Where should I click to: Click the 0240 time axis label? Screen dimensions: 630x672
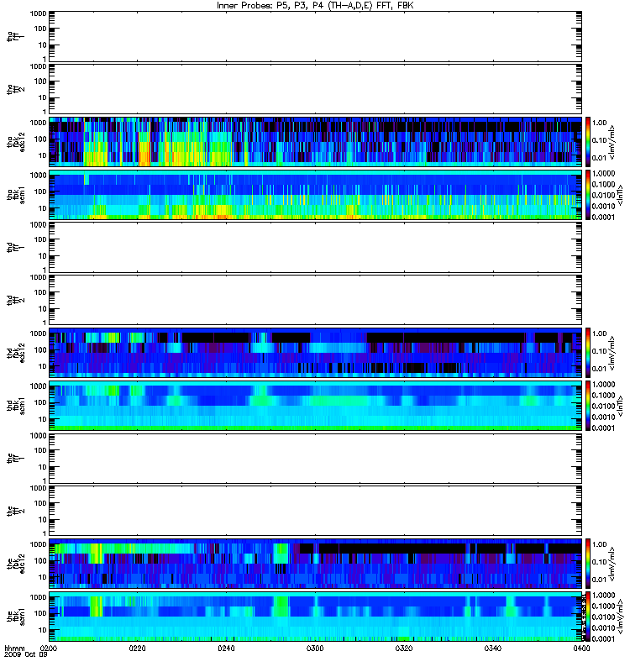[x=226, y=648]
